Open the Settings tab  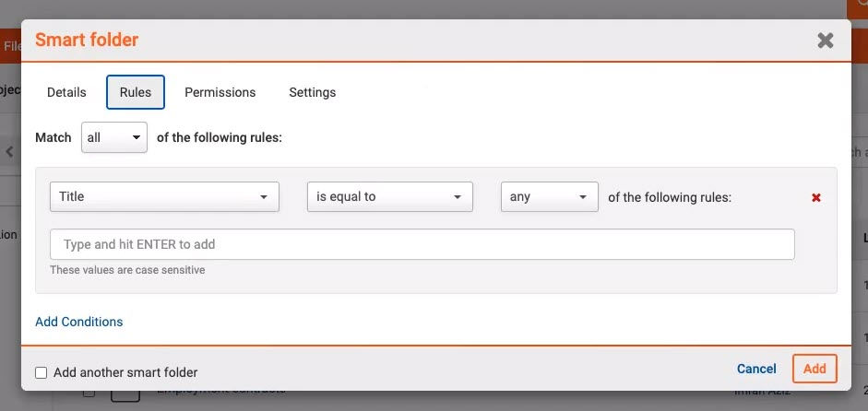click(x=312, y=92)
